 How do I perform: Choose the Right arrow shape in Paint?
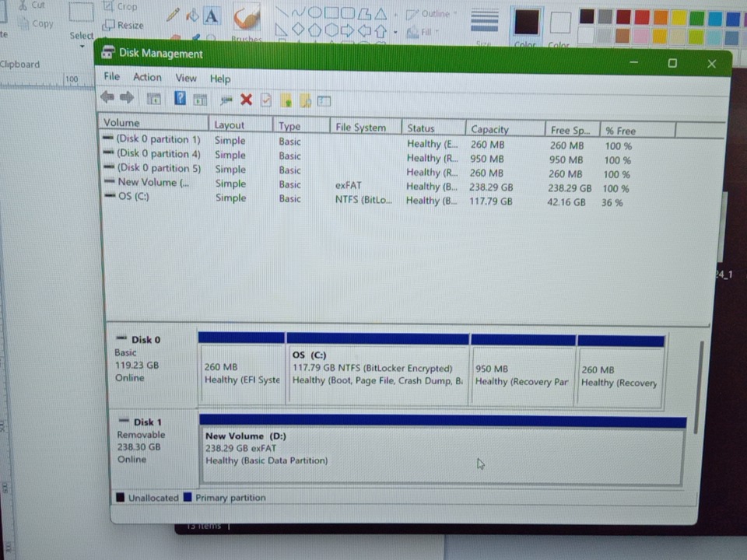click(347, 31)
